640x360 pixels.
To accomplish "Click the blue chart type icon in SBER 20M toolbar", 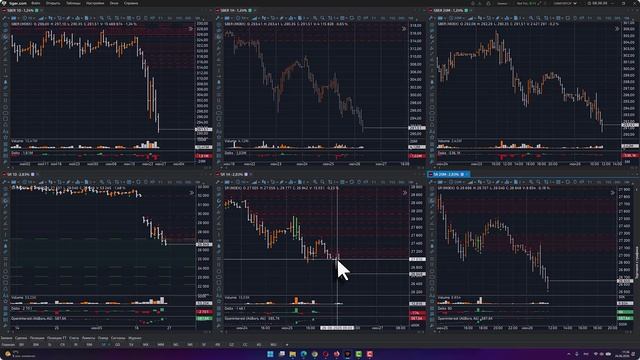I will (x=440, y=18).
